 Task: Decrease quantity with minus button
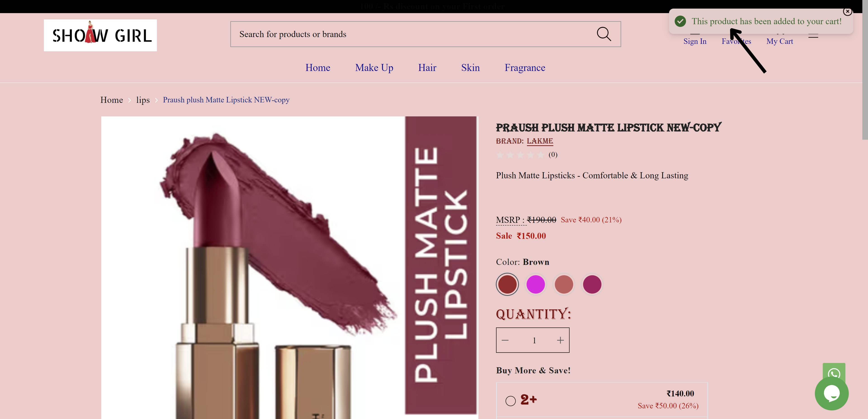[505, 340]
